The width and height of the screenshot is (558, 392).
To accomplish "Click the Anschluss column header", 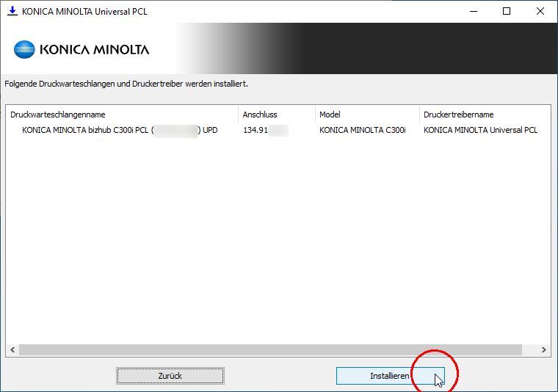I will (260, 115).
